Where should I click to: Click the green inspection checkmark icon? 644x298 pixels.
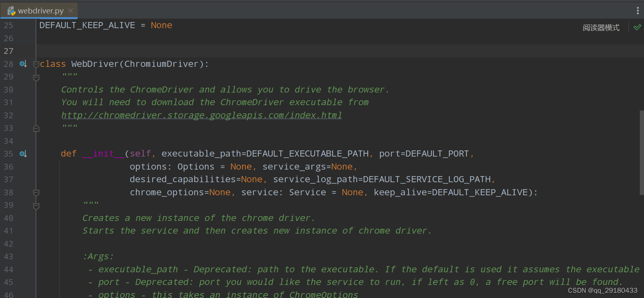[x=637, y=27]
